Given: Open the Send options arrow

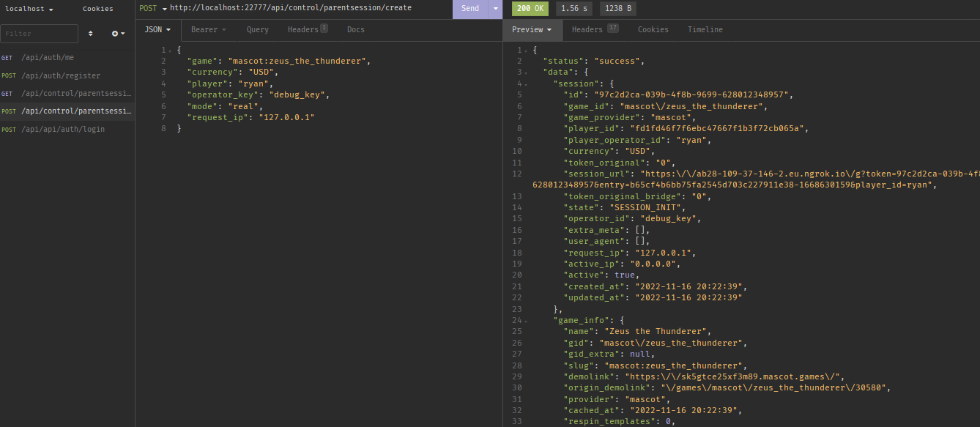Looking at the screenshot, I should point(495,9).
